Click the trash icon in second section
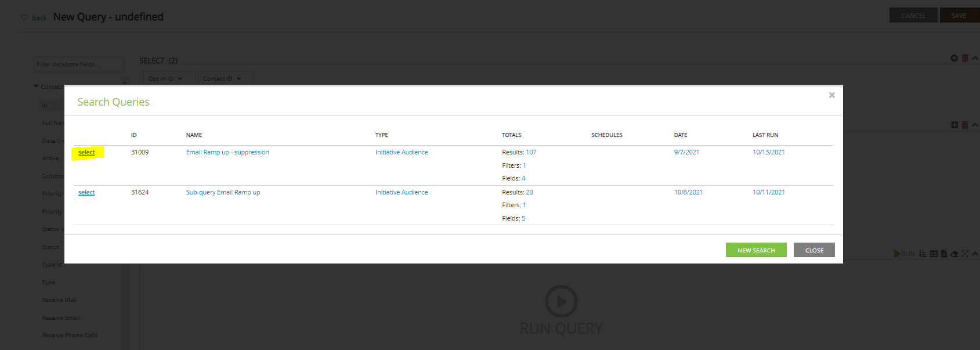 (x=965, y=125)
